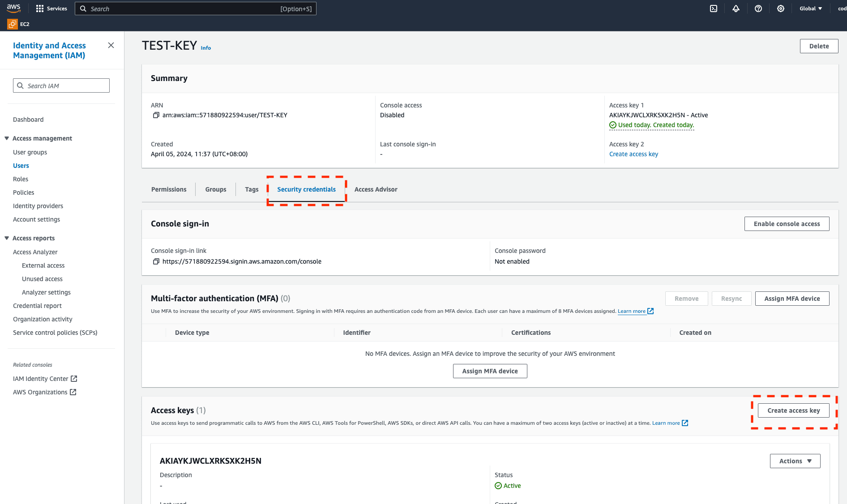847x504 pixels.
Task: Open Roles in the sidebar
Action: tap(21, 179)
